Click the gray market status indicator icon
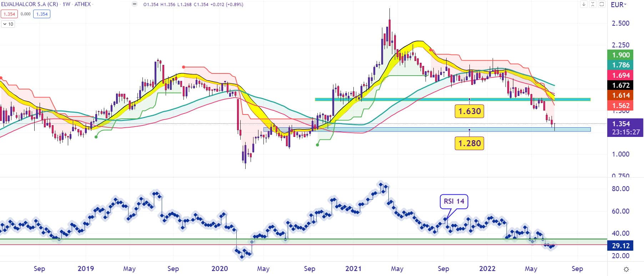The image size is (644, 276). pos(134,4)
